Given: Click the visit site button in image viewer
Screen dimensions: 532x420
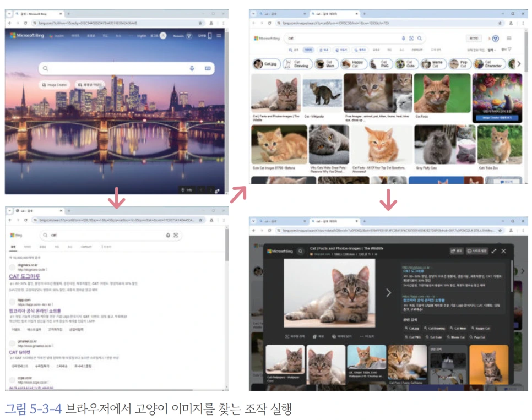Looking at the screenshot, I should (x=477, y=251).
